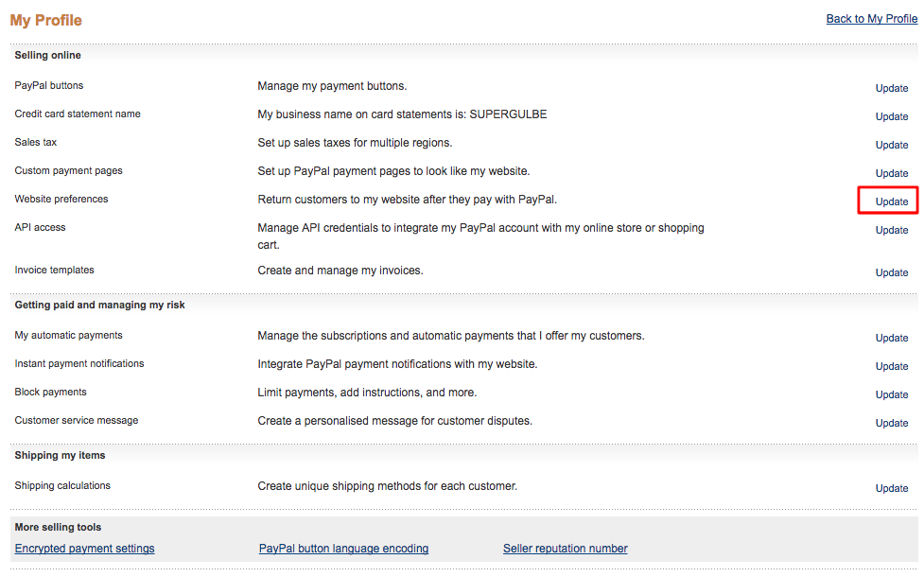The width and height of the screenshot is (924, 577).
Task: Click the My Profile heading
Action: [x=46, y=20]
